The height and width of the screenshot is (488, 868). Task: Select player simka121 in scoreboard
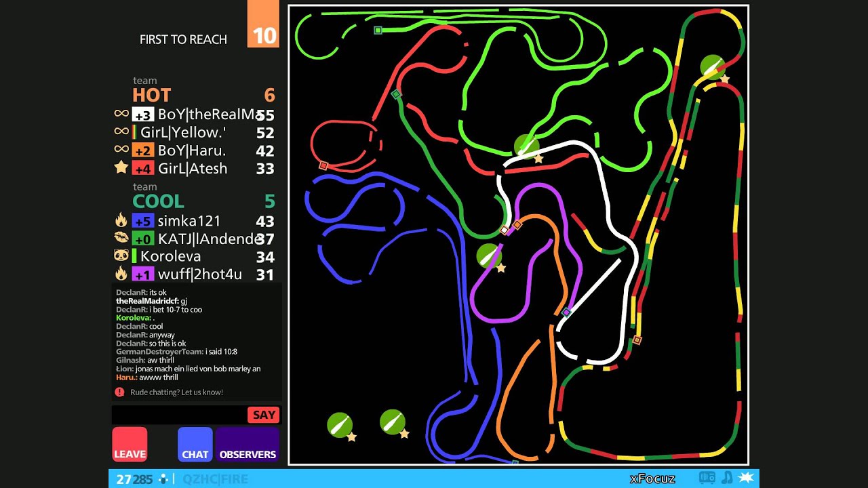click(189, 221)
